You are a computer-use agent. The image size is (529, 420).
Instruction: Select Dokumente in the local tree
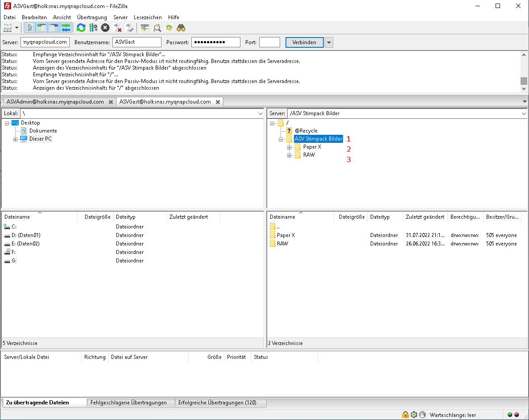pos(43,131)
